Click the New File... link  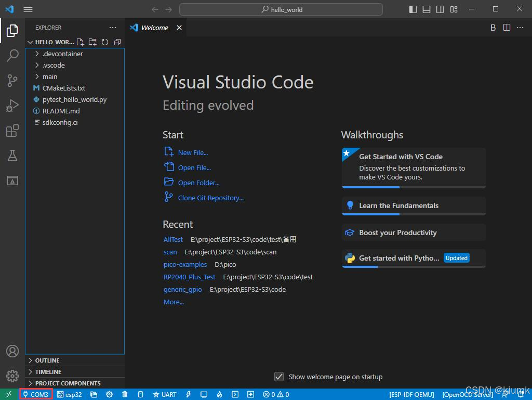point(193,153)
